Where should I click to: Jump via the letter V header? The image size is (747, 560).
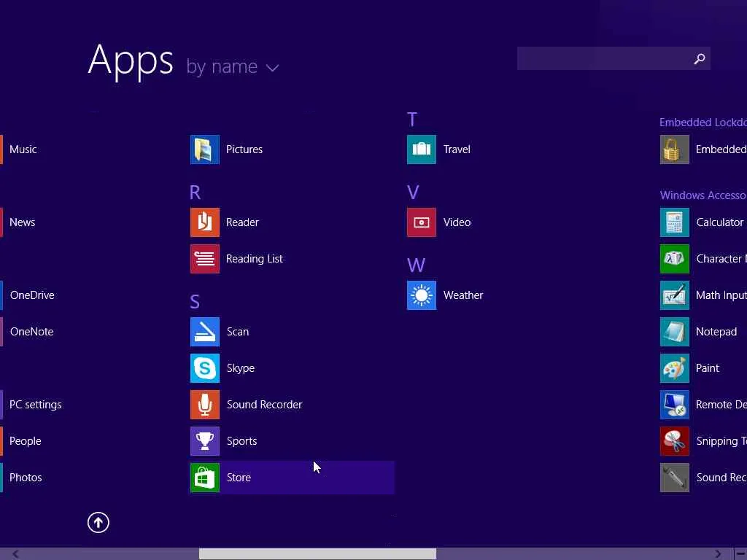point(413,192)
